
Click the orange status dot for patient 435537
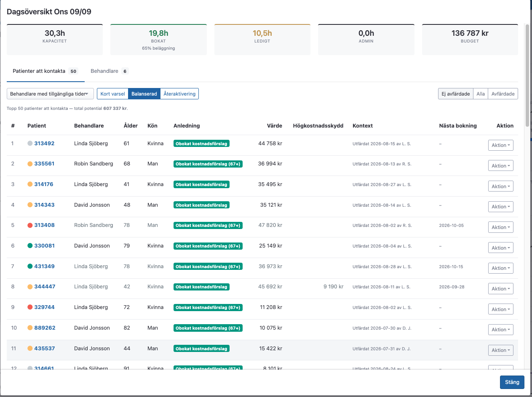(x=30, y=349)
